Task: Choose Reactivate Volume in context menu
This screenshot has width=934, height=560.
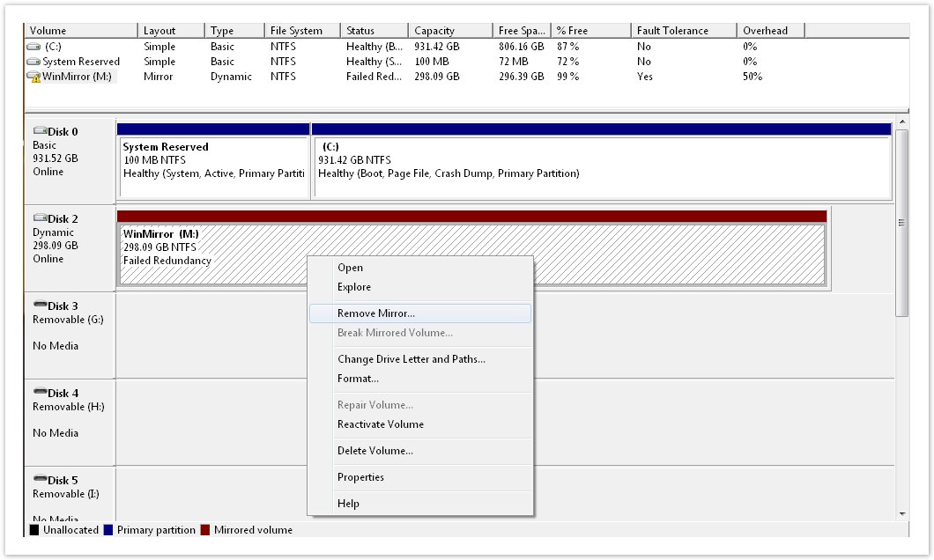Action: point(381,424)
